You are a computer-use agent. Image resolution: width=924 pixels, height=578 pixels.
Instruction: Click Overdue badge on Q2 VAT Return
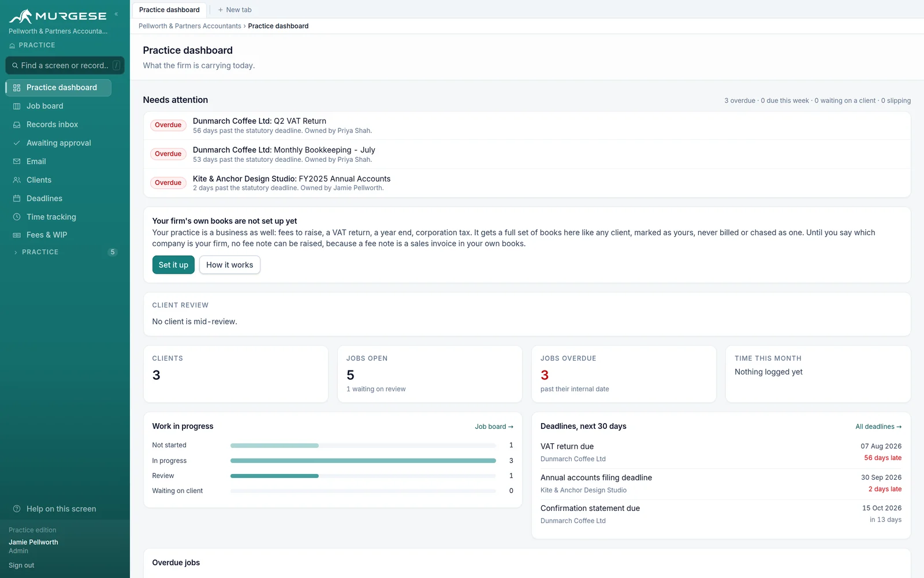[168, 125]
